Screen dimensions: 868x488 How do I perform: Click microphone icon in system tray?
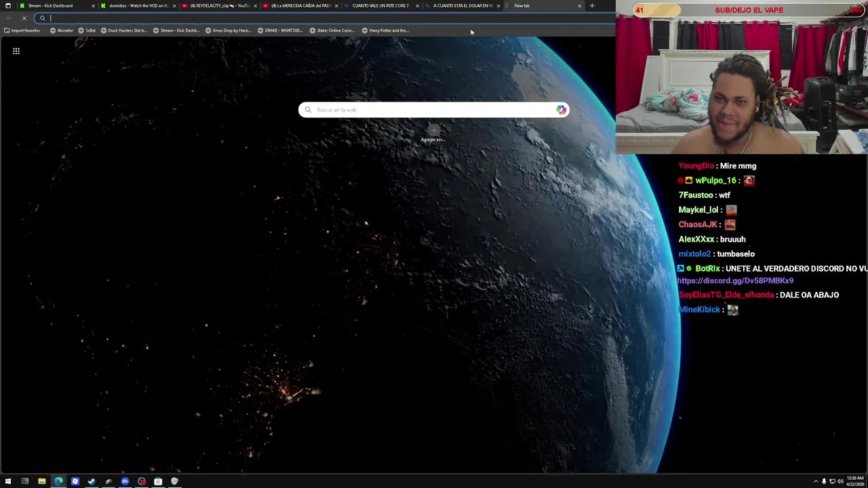[x=824, y=481]
